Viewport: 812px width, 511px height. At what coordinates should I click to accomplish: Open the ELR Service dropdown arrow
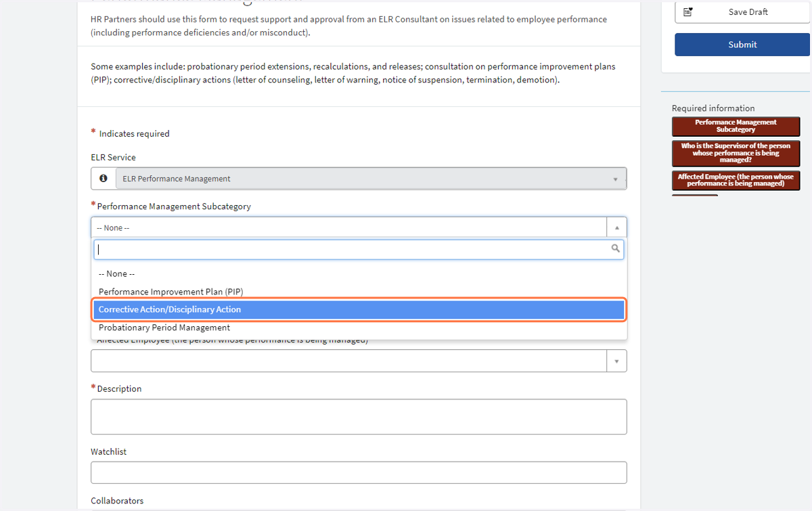coord(615,179)
